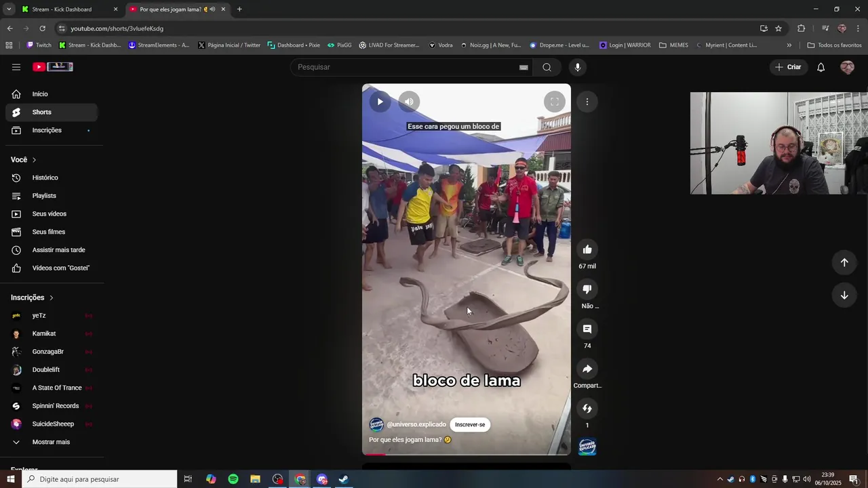868x488 pixels.
Task: Open the Remix button
Action: pos(587,409)
